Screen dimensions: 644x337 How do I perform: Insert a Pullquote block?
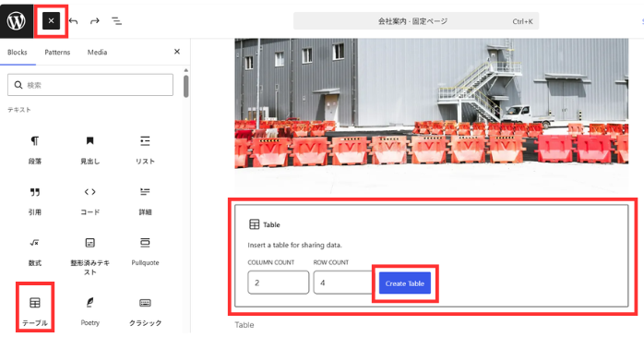[x=145, y=252]
